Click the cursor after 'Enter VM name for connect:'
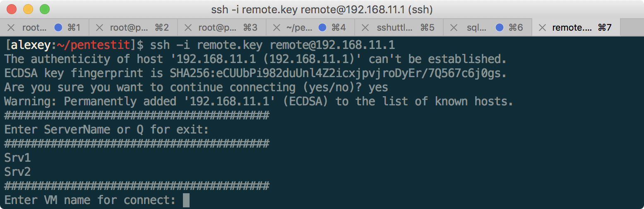644x209 pixels. (186, 200)
